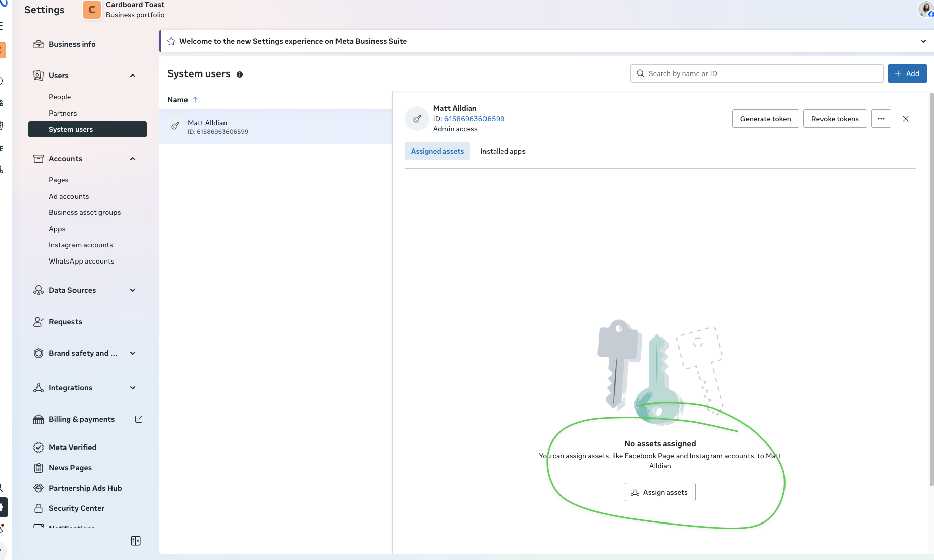Collapse the Accounts section chevron
The image size is (934, 560).
coord(133,159)
